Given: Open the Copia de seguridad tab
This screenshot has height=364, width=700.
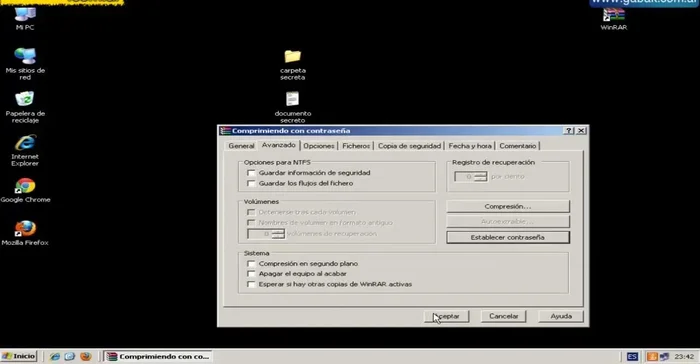Looking at the screenshot, I should pyautogui.click(x=409, y=146).
